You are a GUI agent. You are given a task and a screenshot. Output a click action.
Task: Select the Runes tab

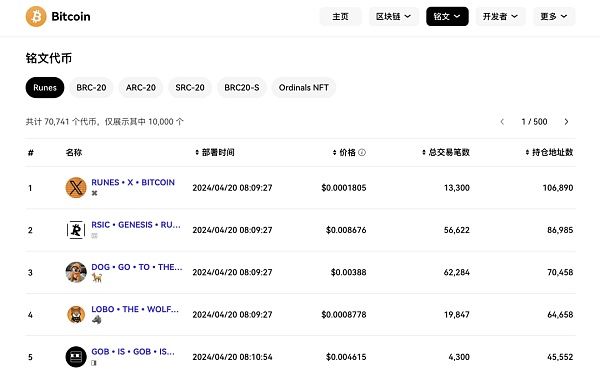45,88
